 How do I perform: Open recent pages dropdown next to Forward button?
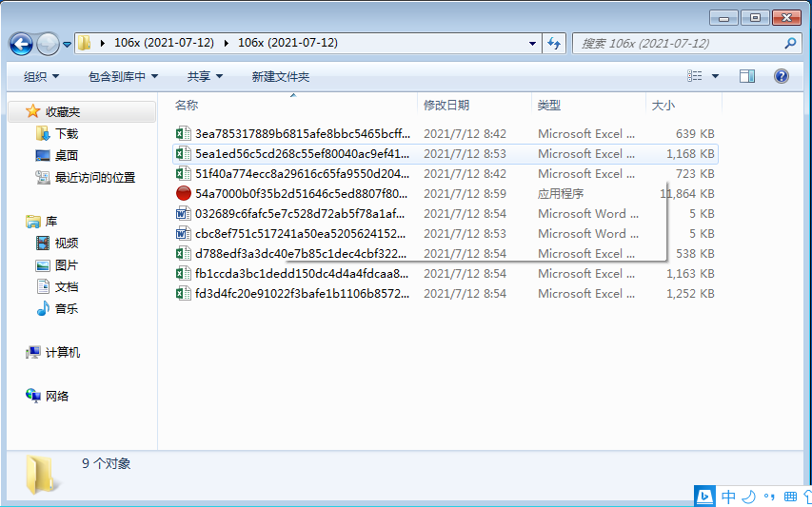click(x=67, y=45)
